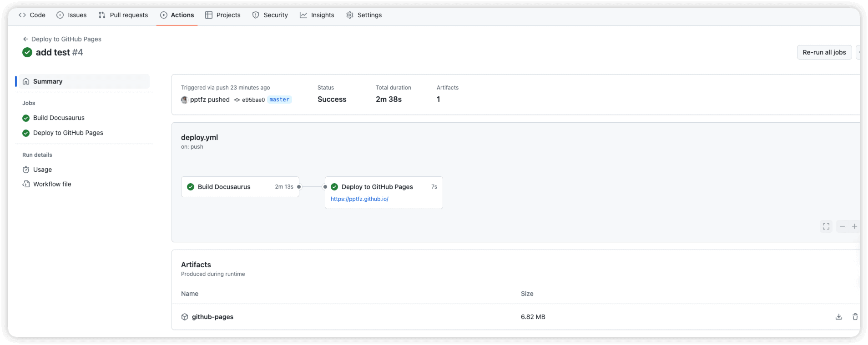Click the stopwatch icon next to Usage
The height and width of the screenshot is (345, 868).
(26, 170)
